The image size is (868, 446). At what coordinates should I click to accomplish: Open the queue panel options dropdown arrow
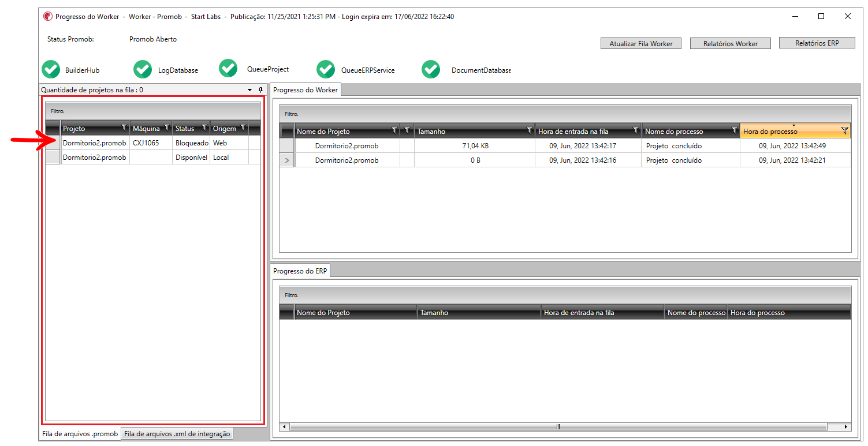(250, 90)
